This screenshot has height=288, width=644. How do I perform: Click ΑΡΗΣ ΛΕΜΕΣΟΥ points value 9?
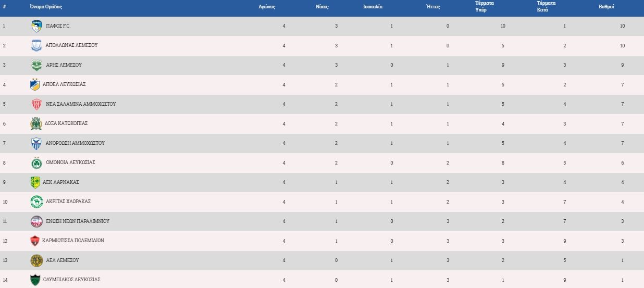(623, 65)
